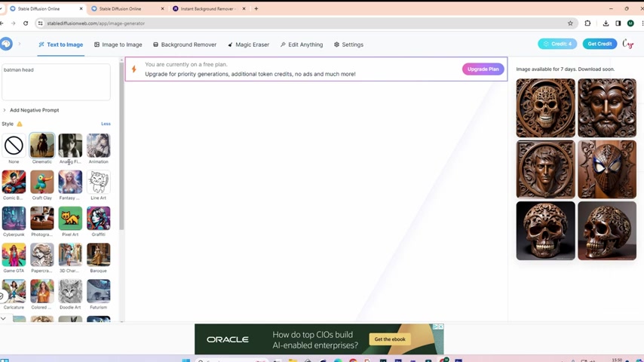Screen dimensions: 644x362
Task: Choose the Line Art style
Action: 99,182
